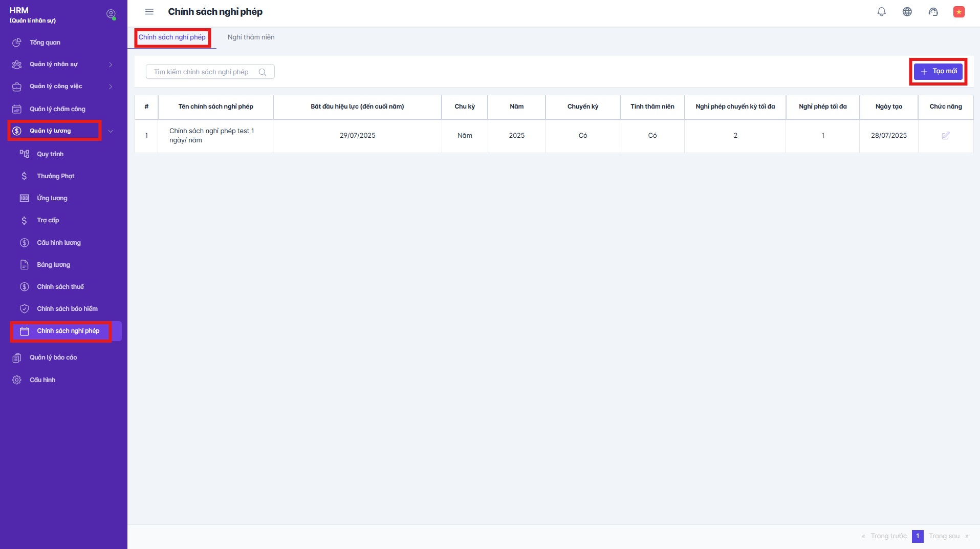Open Chính sách thuế in the sidebar

coord(60,287)
